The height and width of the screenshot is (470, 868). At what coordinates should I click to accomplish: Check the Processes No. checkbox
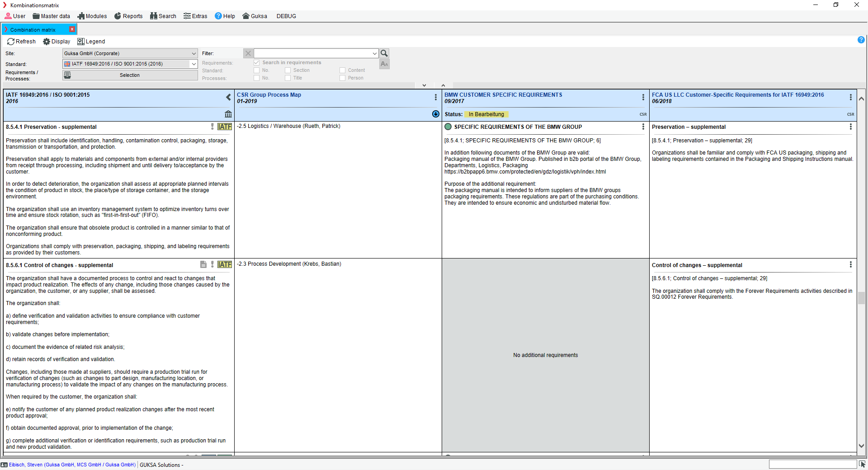click(x=257, y=78)
